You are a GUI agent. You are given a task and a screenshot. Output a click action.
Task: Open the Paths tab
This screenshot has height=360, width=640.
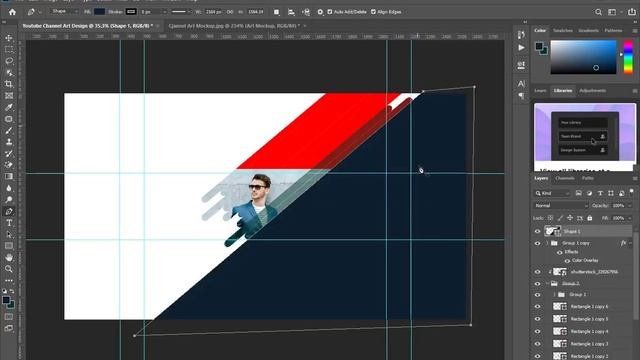587,178
